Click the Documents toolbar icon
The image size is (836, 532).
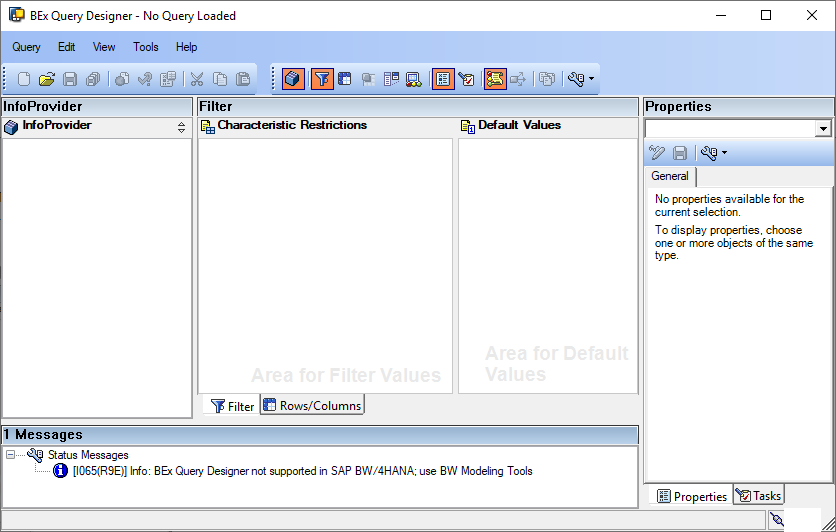(x=546, y=79)
